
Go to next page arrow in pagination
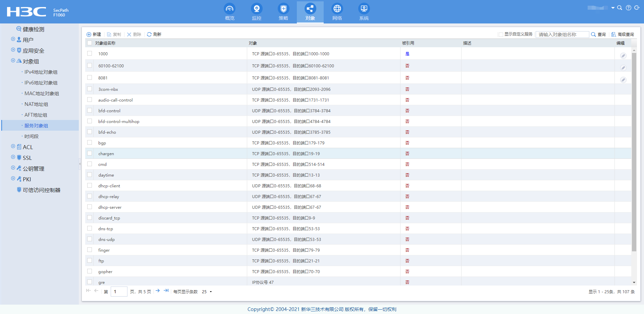158,291
